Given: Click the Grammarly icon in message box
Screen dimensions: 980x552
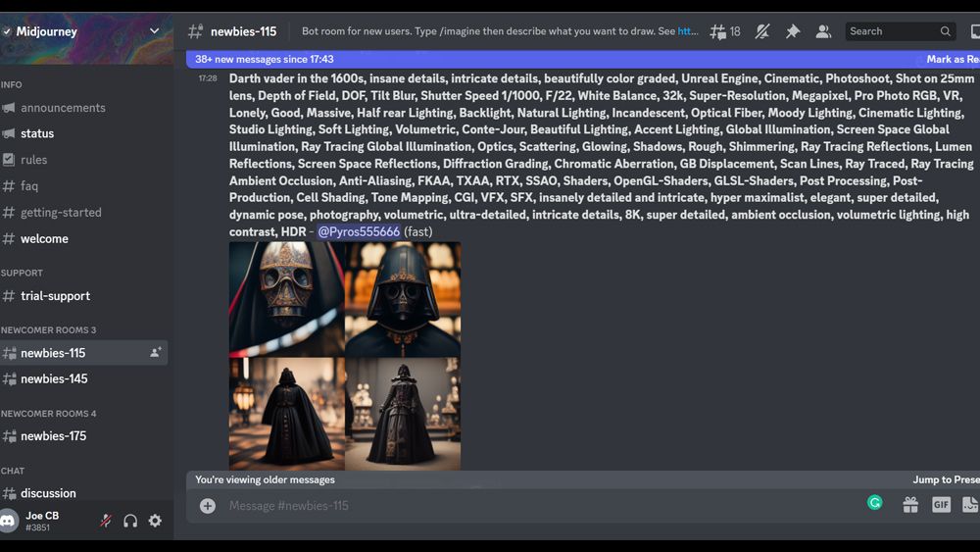Looking at the screenshot, I should [875, 502].
